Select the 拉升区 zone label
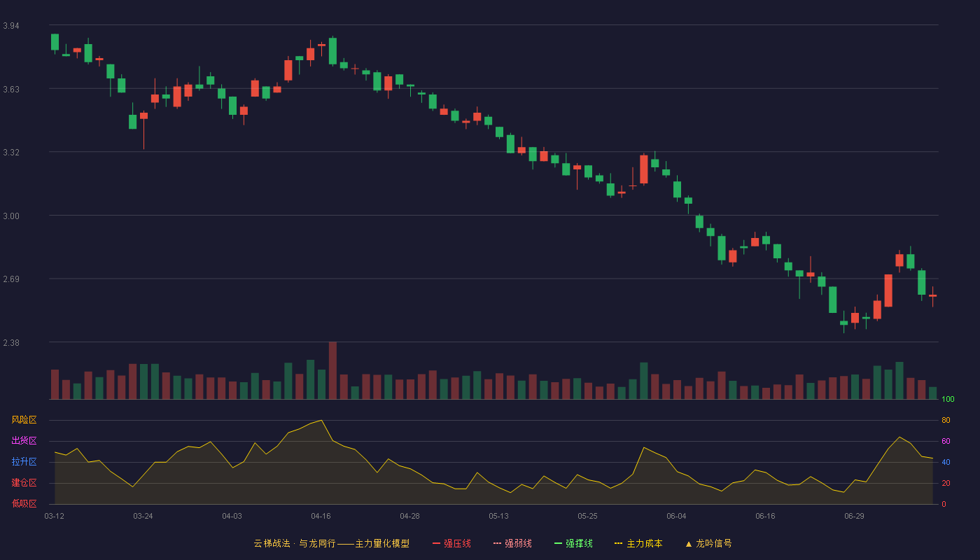The height and width of the screenshot is (560, 980). point(24,462)
